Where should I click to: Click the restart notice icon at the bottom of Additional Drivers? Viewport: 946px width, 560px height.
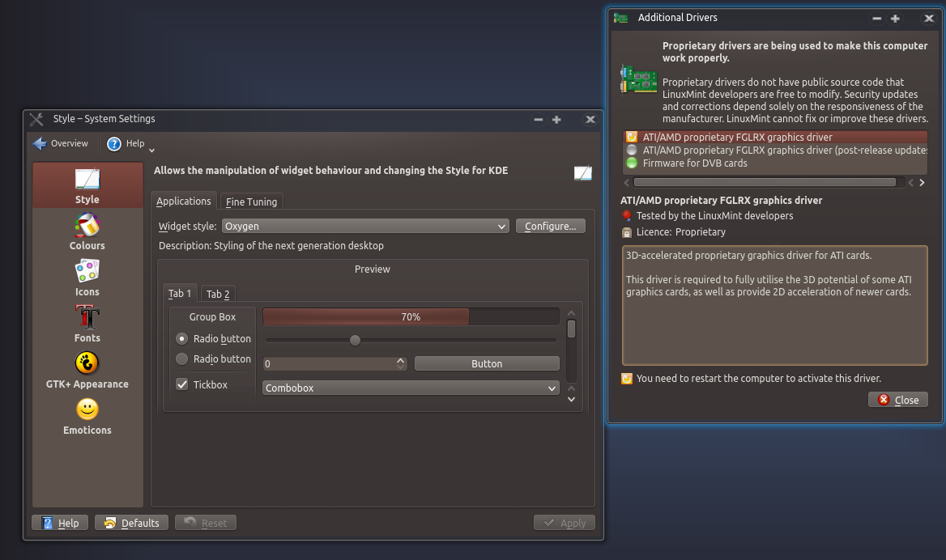[x=627, y=379]
